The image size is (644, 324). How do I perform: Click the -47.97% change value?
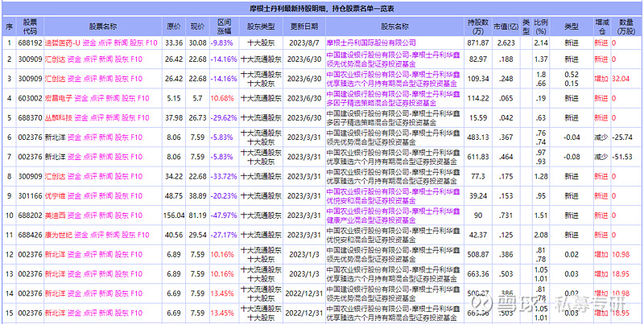click(224, 215)
